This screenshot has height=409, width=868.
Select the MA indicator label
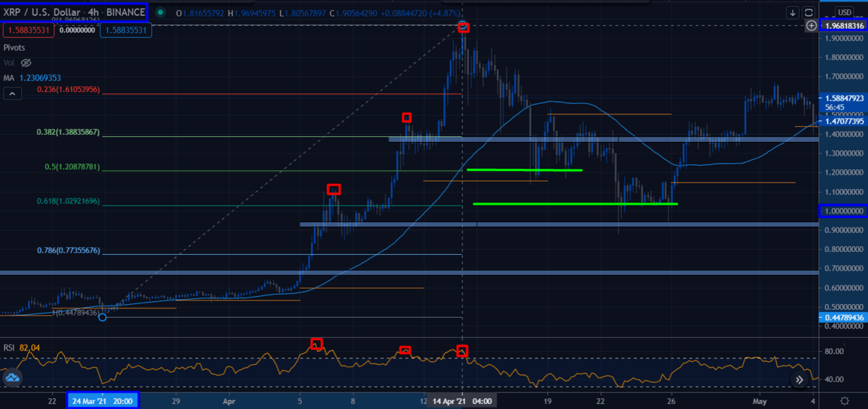(9, 77)
